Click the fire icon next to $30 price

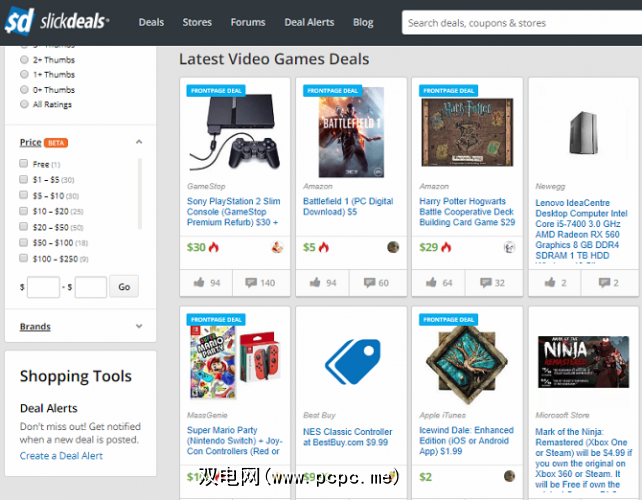214,247
